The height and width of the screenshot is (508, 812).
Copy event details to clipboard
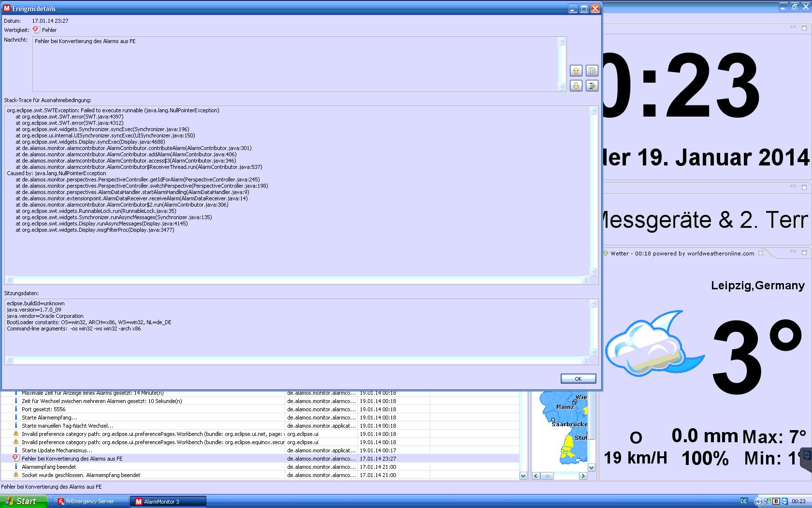pos(592,71)
